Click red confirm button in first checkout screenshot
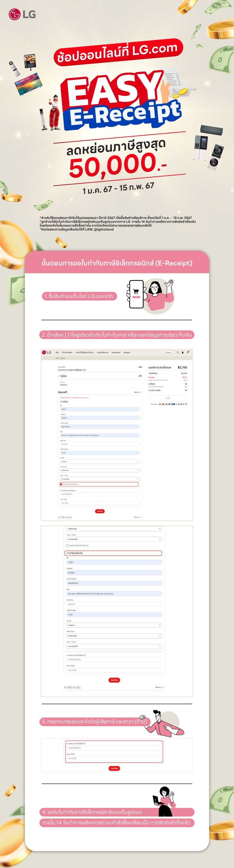Screen dimensions: 234x868 coord(100,511)
